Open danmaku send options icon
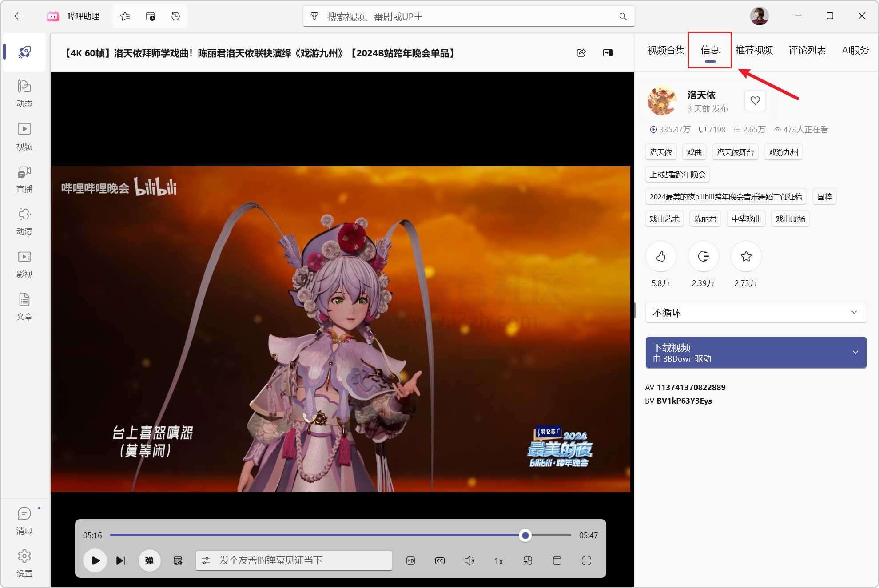 pos(206,560)
